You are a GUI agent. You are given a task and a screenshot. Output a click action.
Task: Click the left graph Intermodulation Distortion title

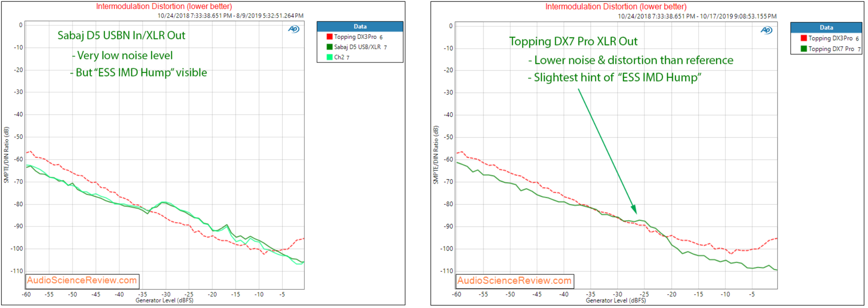(164, 6)
